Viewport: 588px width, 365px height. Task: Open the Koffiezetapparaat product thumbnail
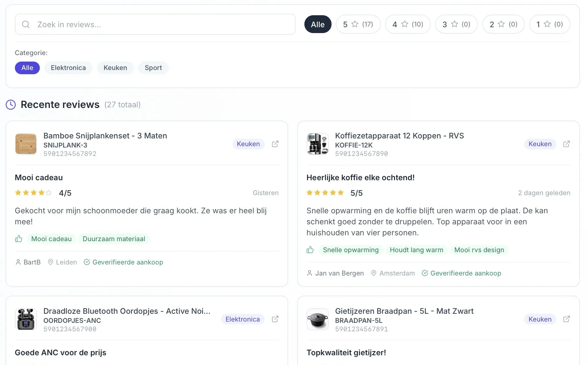(x=318, y=144)
